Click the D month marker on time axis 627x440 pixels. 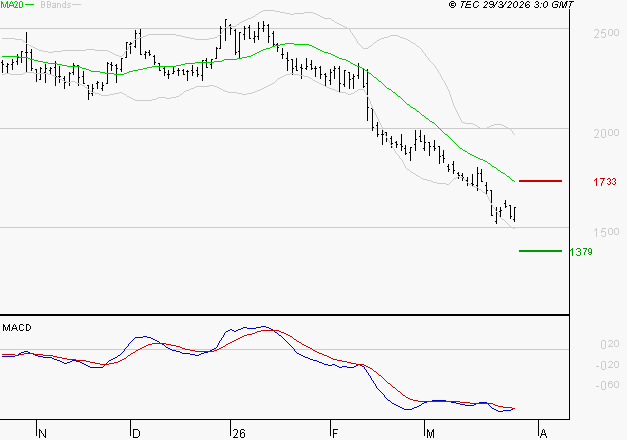tap(136, 434)
